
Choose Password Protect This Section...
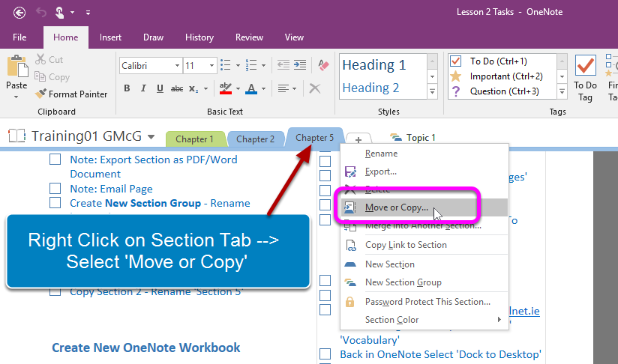click(424, 302)
